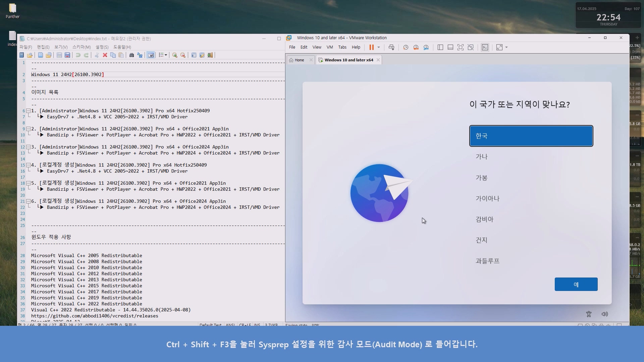Screen dimensions: 644x362
Task: Collapse fold marker on line 6
Action: (29, 111)
